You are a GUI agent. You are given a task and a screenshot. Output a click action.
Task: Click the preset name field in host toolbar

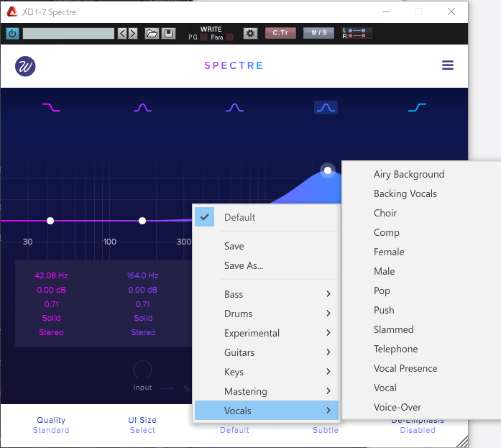[x=68, y=33]
